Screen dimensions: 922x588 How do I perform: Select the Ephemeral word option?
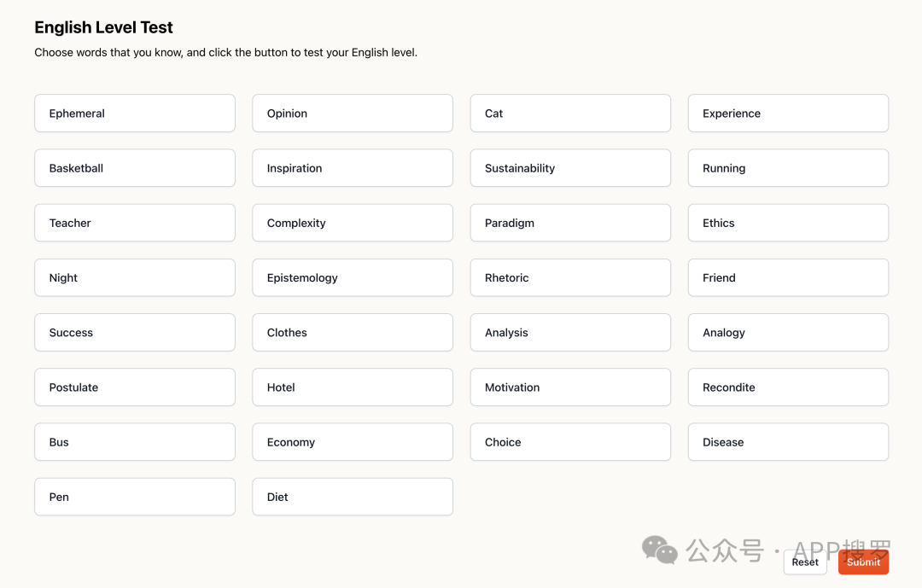click(x=135, y=114)
